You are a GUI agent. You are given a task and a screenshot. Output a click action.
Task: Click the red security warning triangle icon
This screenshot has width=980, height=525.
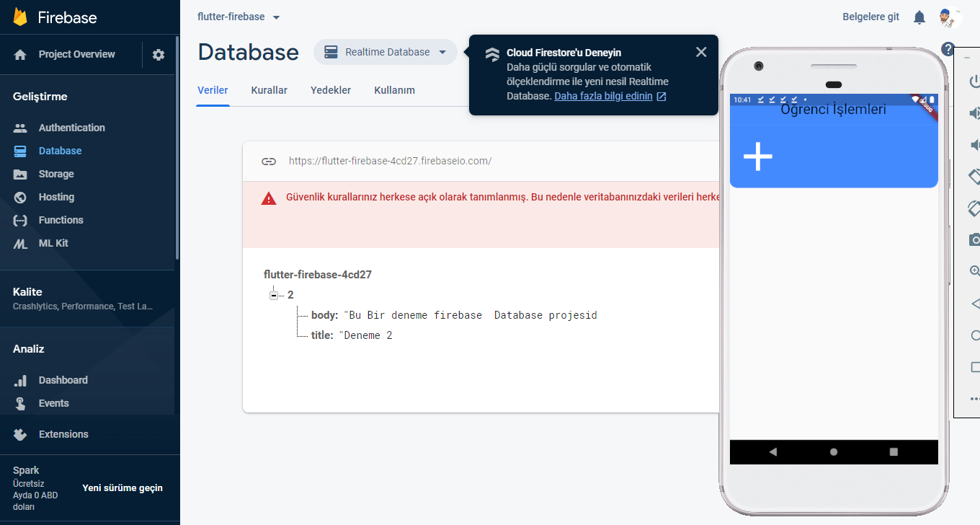pos(269,198)
